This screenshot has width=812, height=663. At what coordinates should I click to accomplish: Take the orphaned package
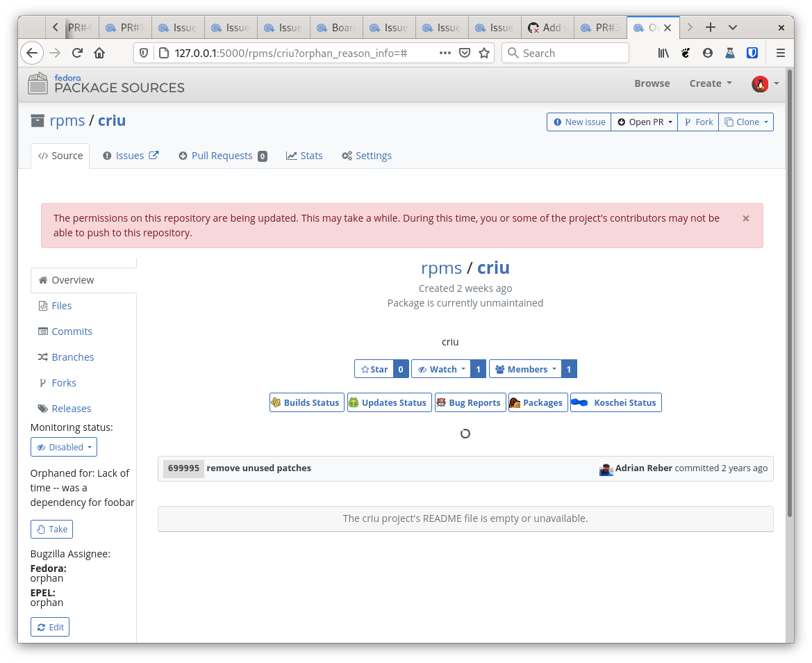[x=52, y=530]
